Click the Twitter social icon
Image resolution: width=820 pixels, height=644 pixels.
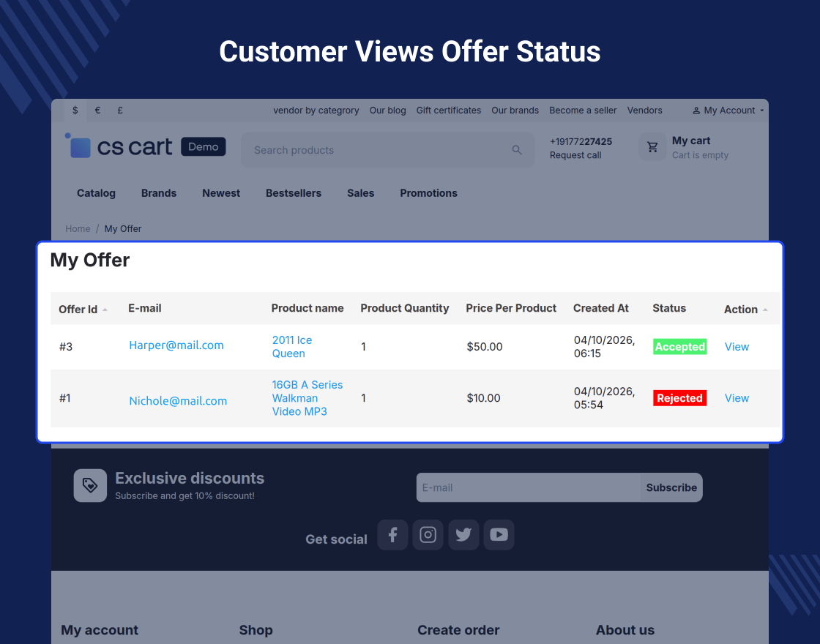pyautogui.click(x=463, y=535)
